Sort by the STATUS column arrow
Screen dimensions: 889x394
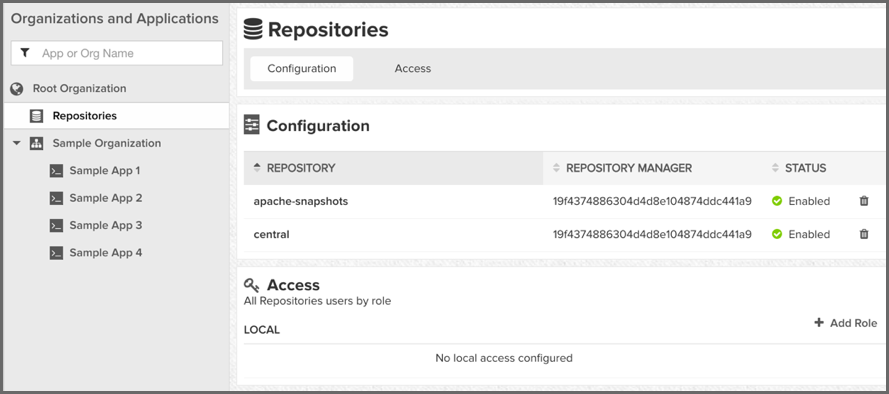pyautogui.click(x=776, y=168)
